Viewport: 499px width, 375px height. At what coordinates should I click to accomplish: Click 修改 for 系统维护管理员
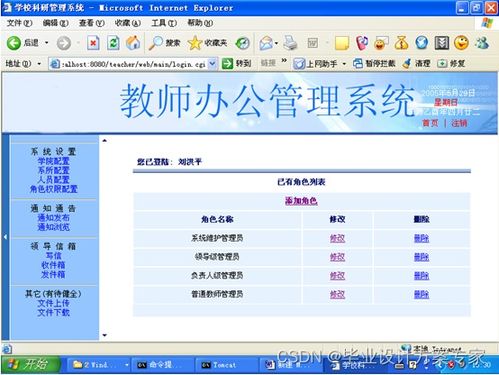pos(337,238)
